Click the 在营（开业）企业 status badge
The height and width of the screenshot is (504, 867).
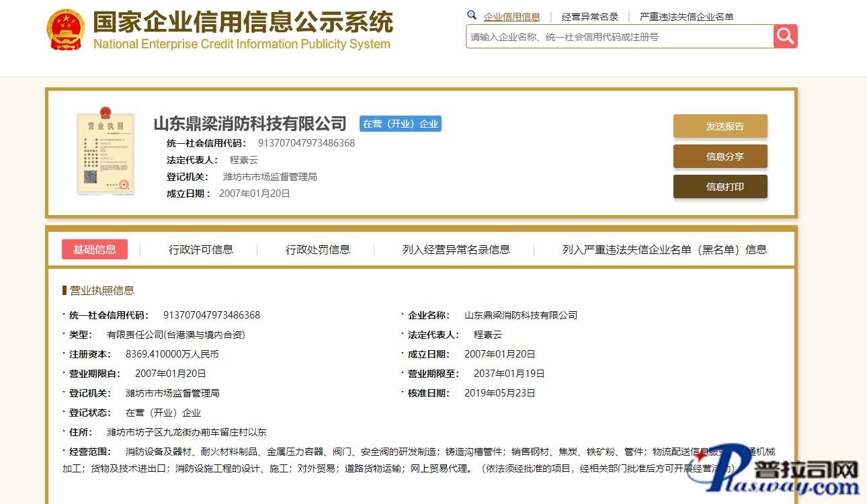(x=400, y=124)
